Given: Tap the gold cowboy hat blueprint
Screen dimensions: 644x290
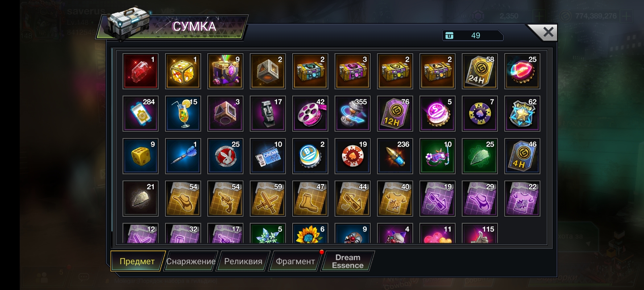Looking at the screenshot, I should (183, 199).
